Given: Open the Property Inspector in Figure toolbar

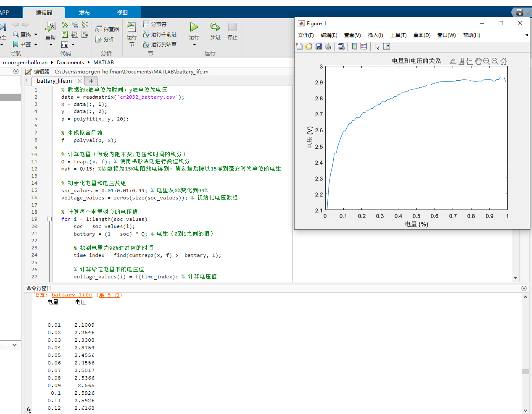Looking at the screenshot, I should (x=387, y=46).
